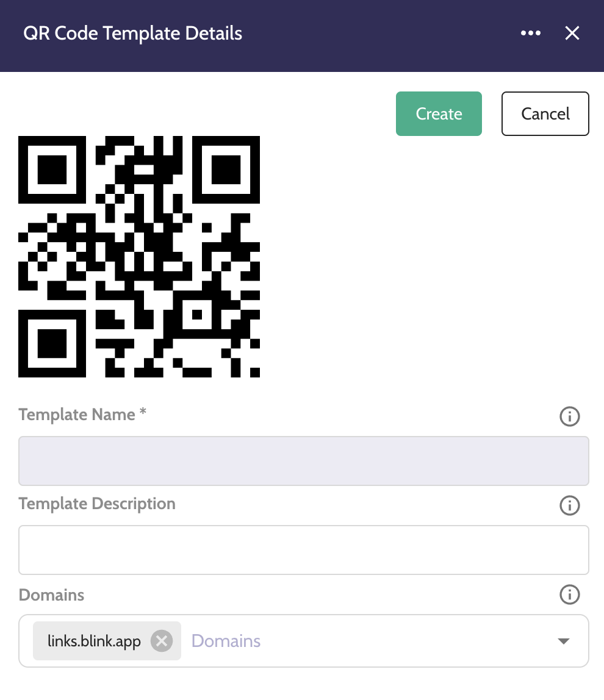Click the Cancel button
The width and height of the screenshot is (604, 700).
(545, 113)
